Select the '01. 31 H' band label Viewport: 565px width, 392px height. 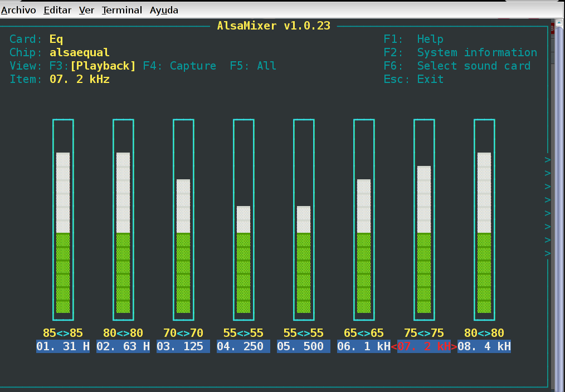[x=63, y=346]
